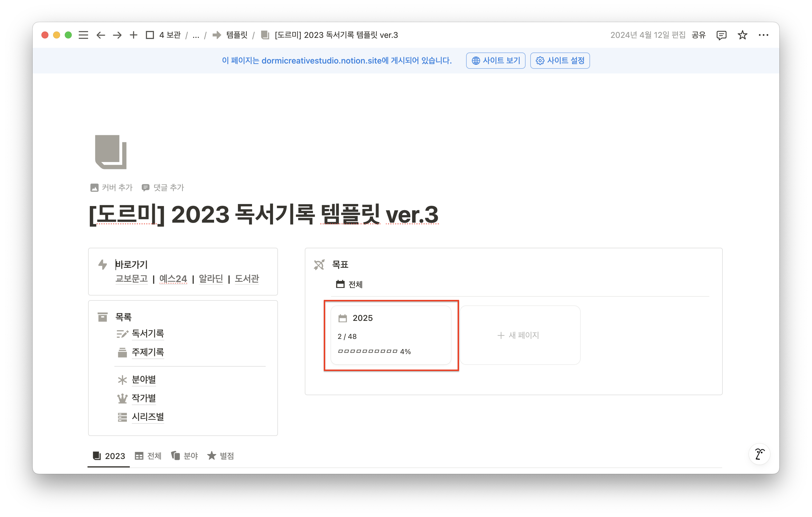Click the Notion AI assistant button
This screenshot has height=517, width=812.
[759, 454]
